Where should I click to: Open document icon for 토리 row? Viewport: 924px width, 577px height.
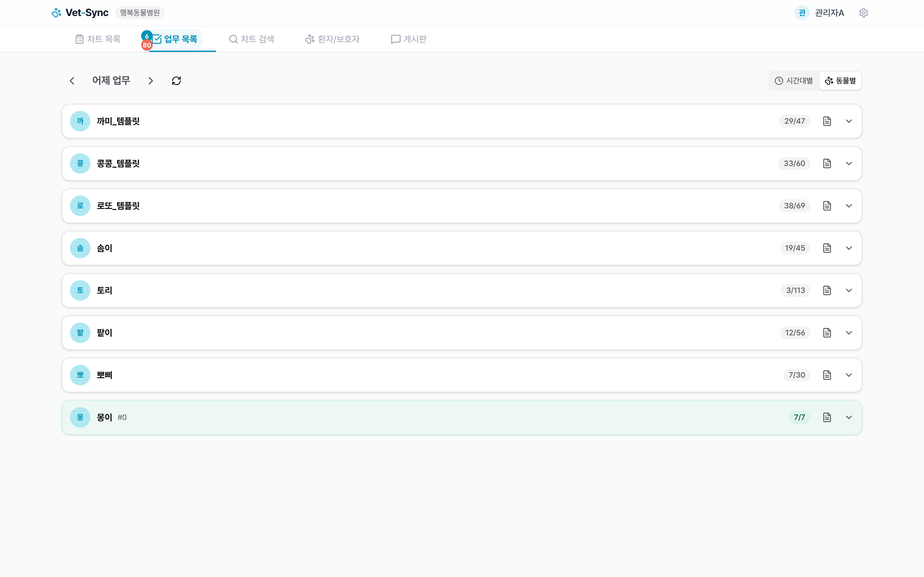827,290
